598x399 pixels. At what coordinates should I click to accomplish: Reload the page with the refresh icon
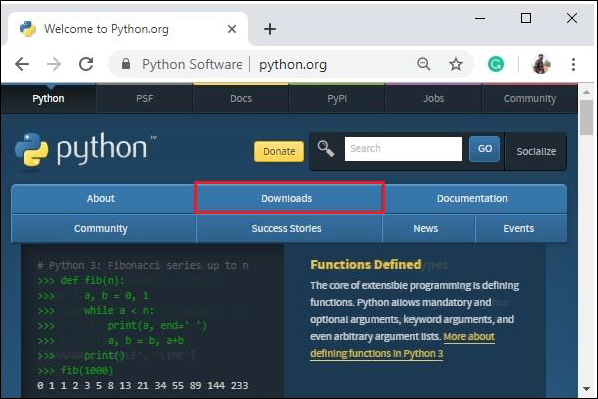point(86,64)
